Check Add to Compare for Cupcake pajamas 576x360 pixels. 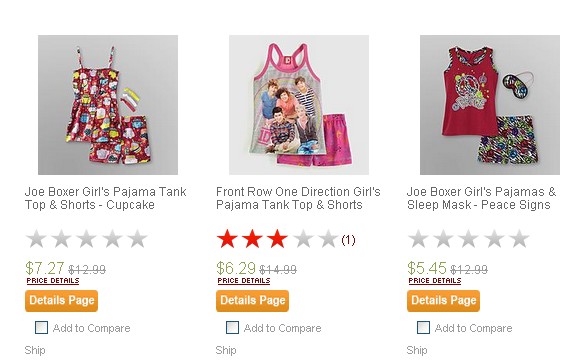[x=42, y=327]
